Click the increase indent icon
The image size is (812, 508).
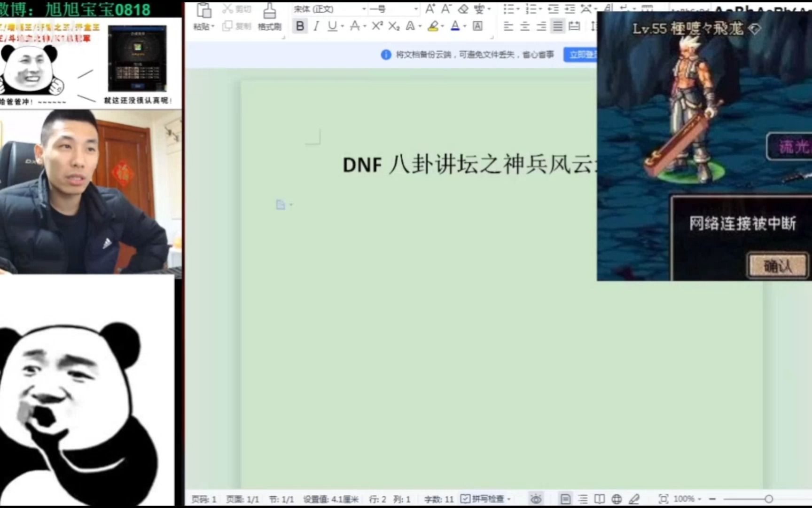click(x=570, y=9)
